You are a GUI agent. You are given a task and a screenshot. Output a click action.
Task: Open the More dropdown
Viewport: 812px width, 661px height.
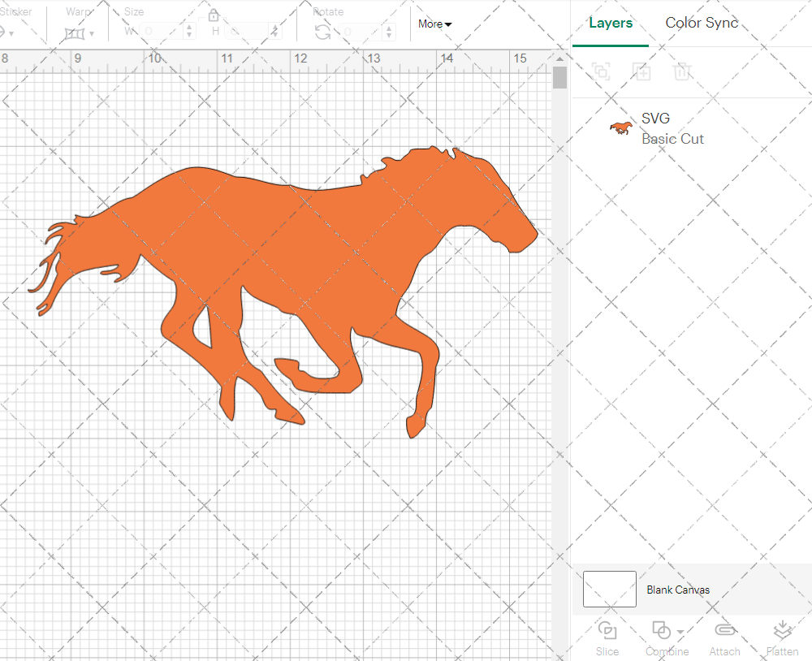(434, 24)
